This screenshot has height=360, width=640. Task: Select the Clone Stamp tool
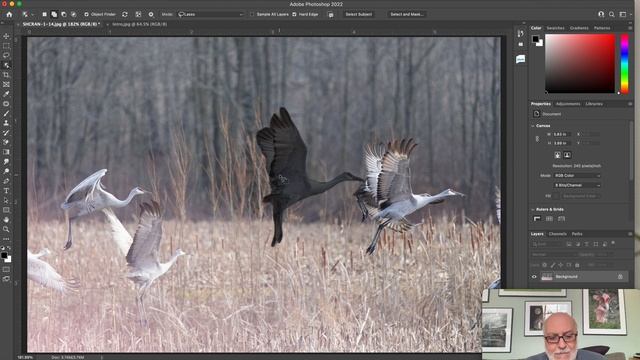click(x=6, y=123)
